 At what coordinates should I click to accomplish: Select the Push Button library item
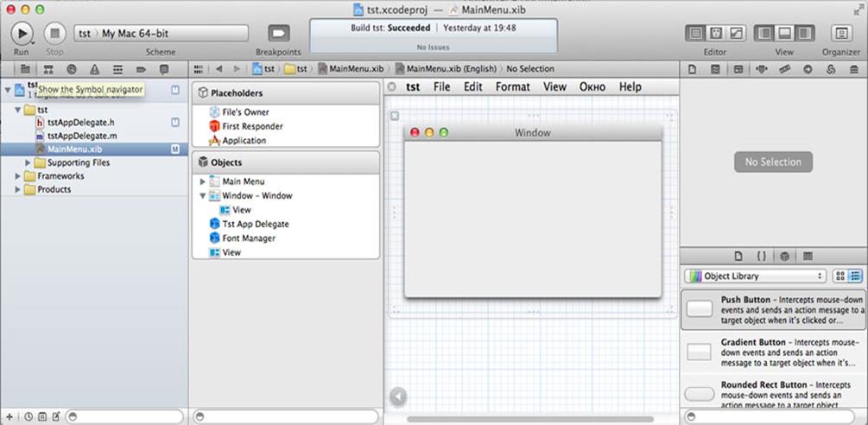tap(773, 310)
